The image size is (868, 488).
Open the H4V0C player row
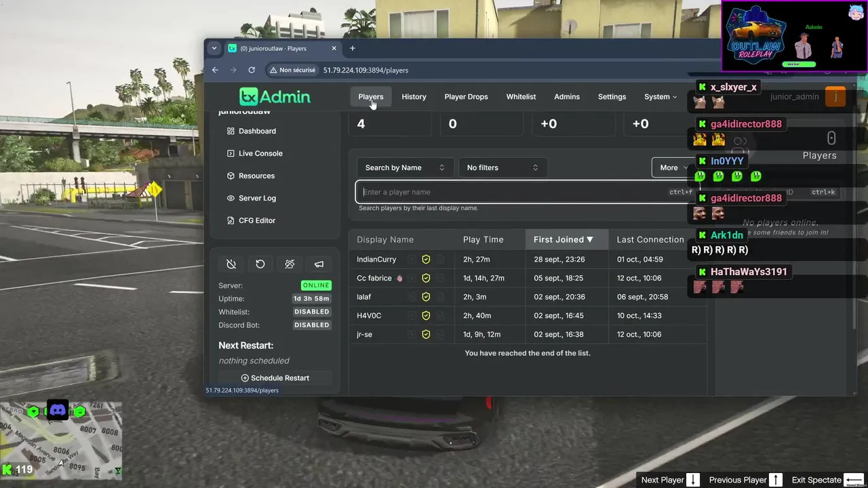click(528, 315)
